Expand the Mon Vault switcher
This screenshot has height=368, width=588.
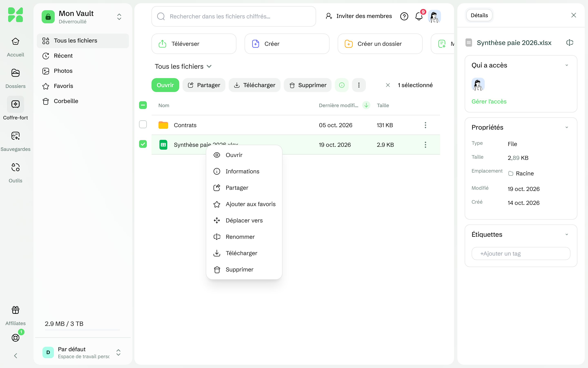119,17
